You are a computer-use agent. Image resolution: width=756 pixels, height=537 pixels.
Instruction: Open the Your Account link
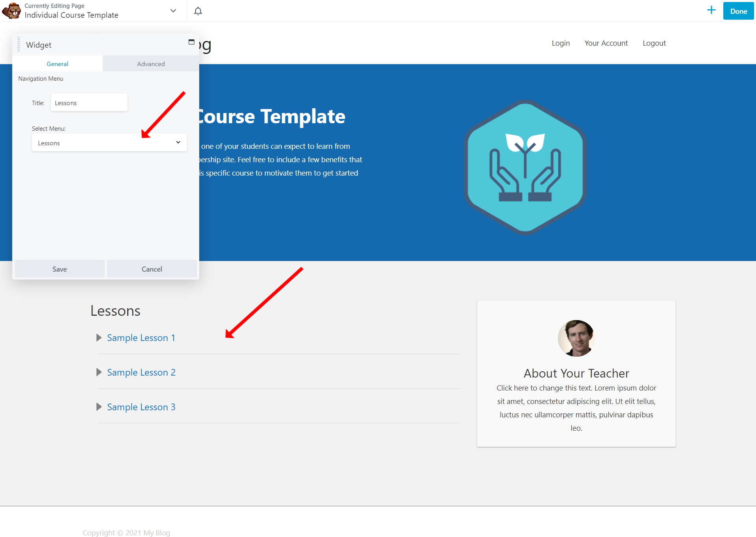[x=606, y=43]
